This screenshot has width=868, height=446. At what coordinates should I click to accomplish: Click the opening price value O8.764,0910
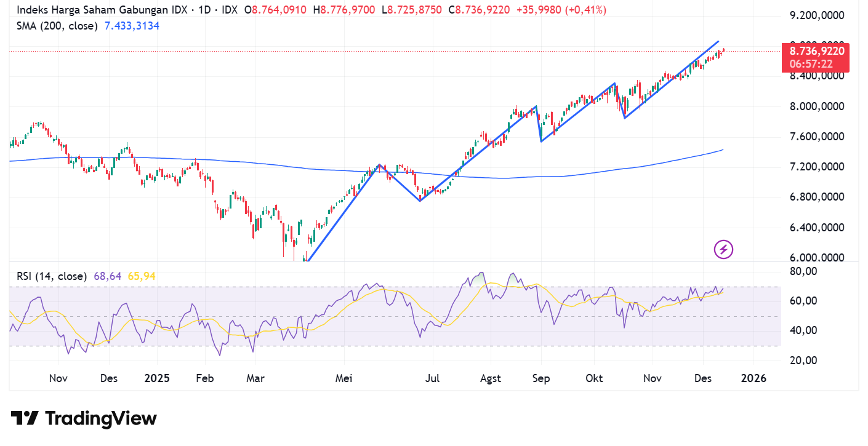(277, 10)
